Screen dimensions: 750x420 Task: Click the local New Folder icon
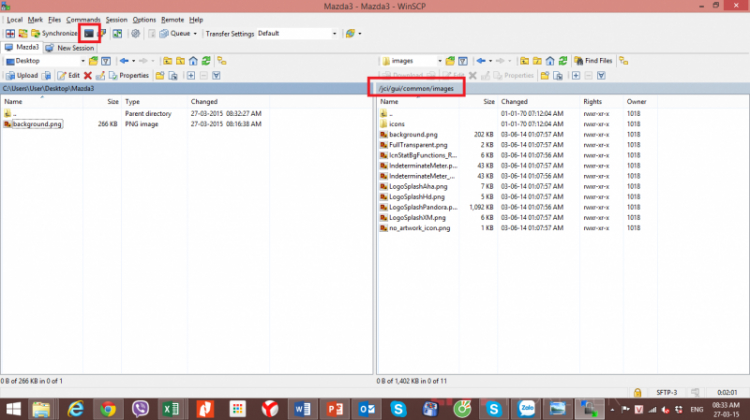(160, 76)
